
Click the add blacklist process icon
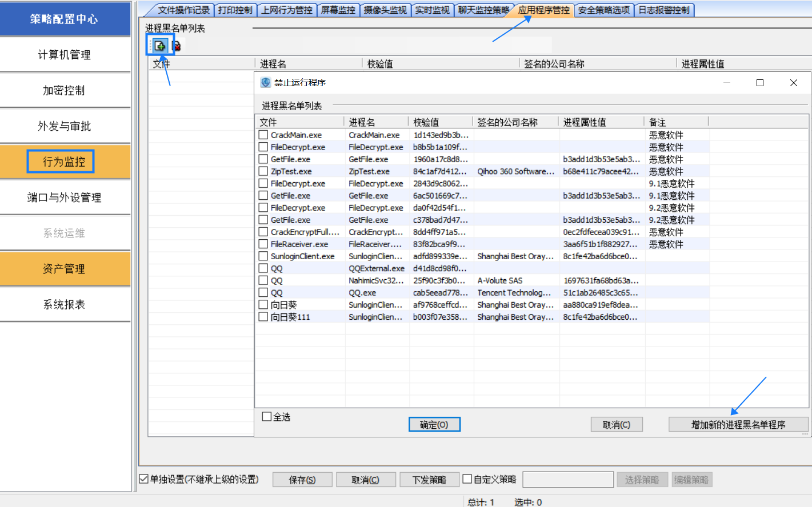[x=159, y=46]
